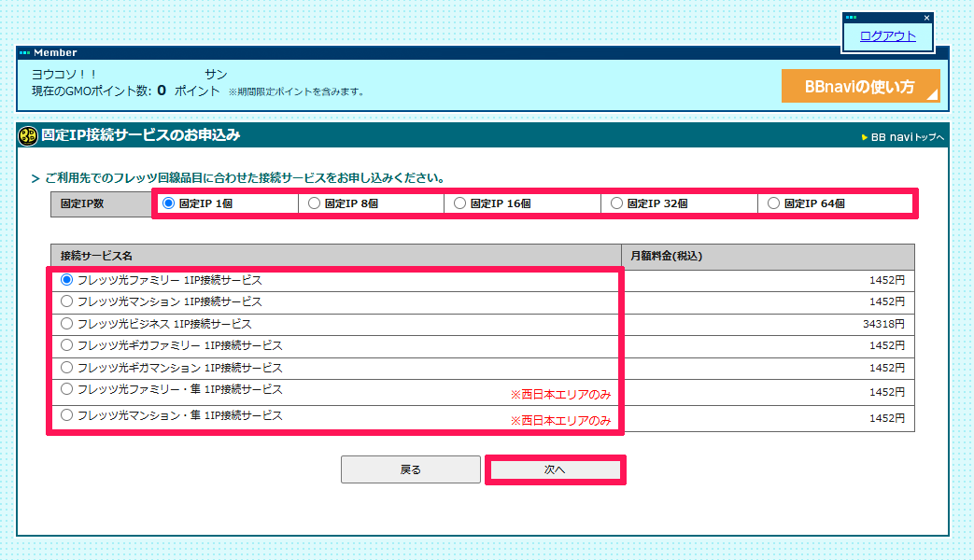974x560 pixels.
Task: Select 固定IP 16個 radio button
Action: 459,203
